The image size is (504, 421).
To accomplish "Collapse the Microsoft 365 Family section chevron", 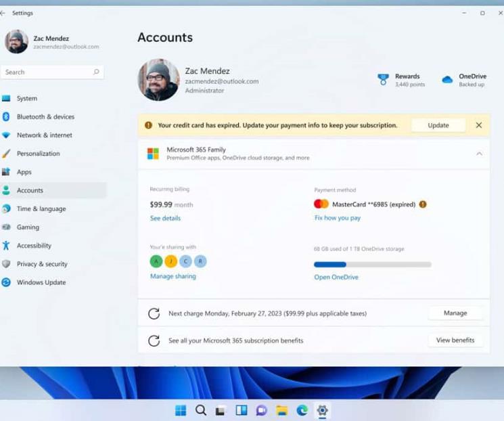I will 479,154.
